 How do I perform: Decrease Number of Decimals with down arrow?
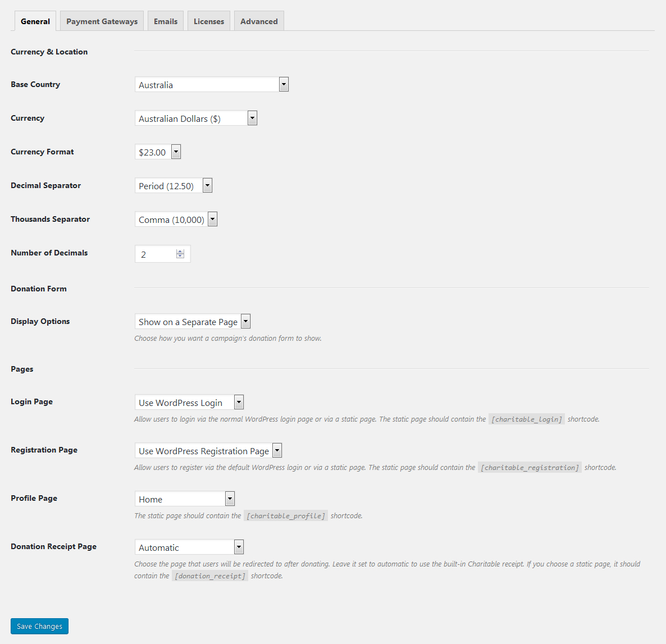(180, 256)
